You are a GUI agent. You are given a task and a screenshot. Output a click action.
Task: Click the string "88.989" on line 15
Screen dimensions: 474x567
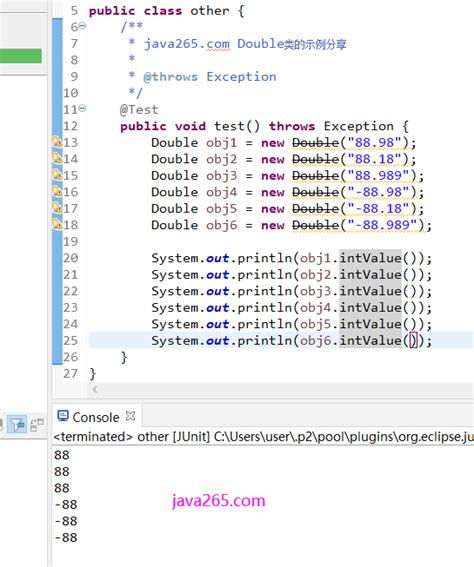(x=378, y=176)
